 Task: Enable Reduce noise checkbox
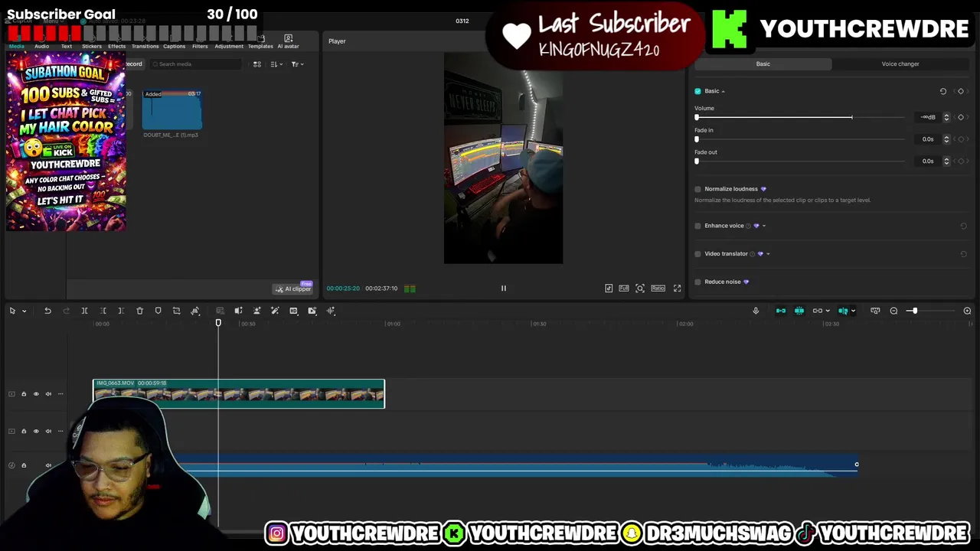coord(697,282)
